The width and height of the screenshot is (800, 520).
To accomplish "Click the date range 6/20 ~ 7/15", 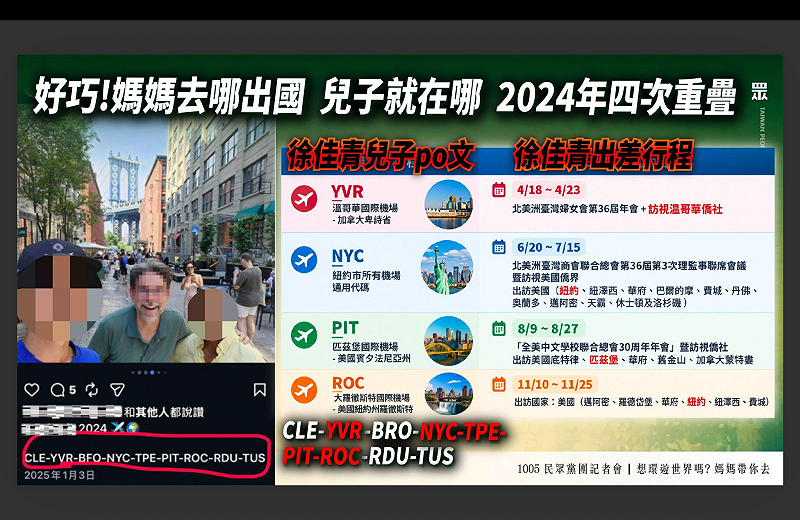I will pyautogui.click(x=548, y=247).
